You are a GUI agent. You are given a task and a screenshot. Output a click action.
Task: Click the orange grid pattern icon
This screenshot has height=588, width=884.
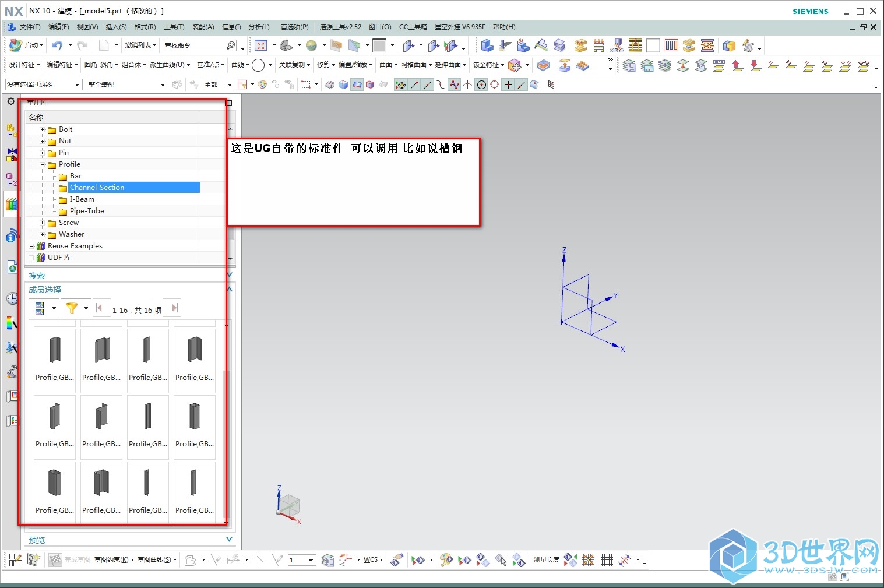[x=588, y=560]
